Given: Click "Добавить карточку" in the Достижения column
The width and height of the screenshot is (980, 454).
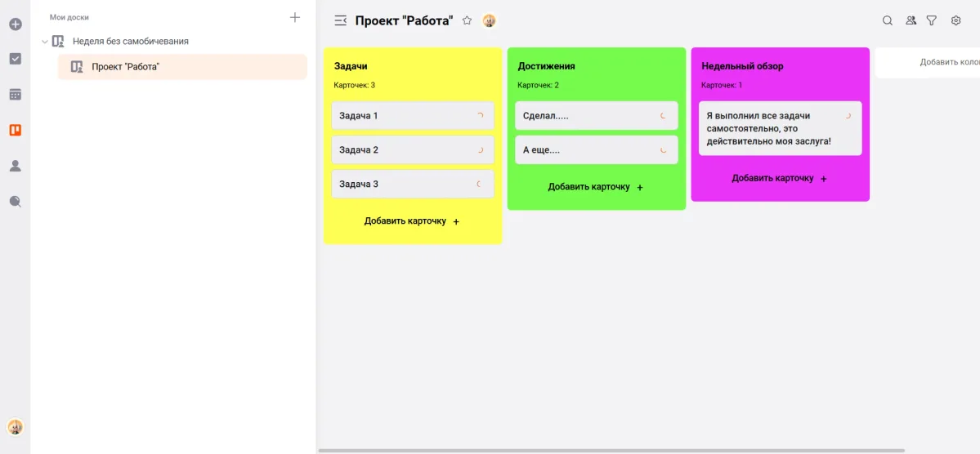Looking at the screenshot, I should (596, 187).
